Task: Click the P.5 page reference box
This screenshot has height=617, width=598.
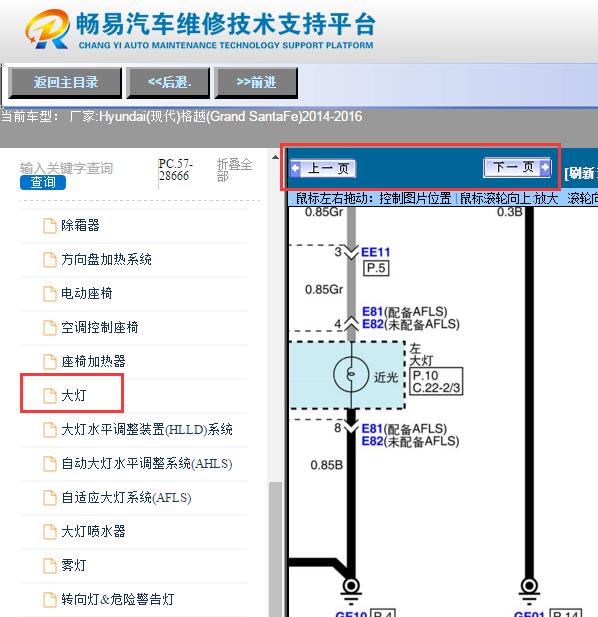Action: tap(376, 268)
